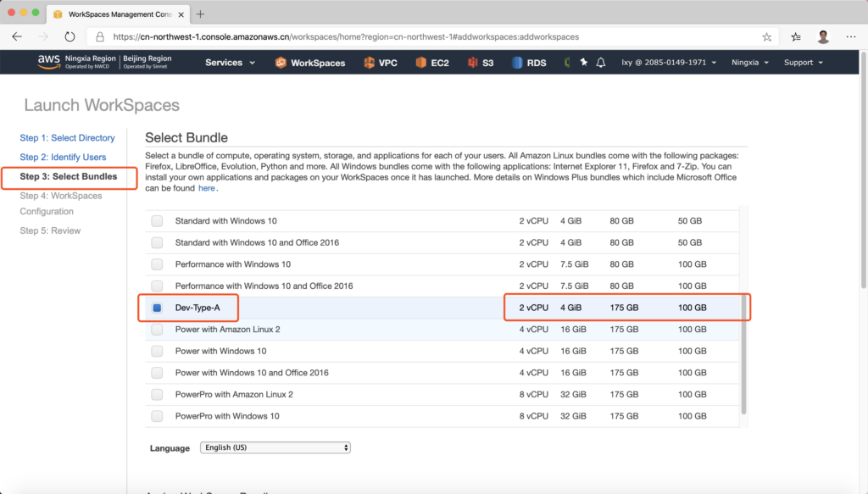The width and height of the screenshot is (868, 494).
Task: Open the Language dropdown
Action: (275, 447)
